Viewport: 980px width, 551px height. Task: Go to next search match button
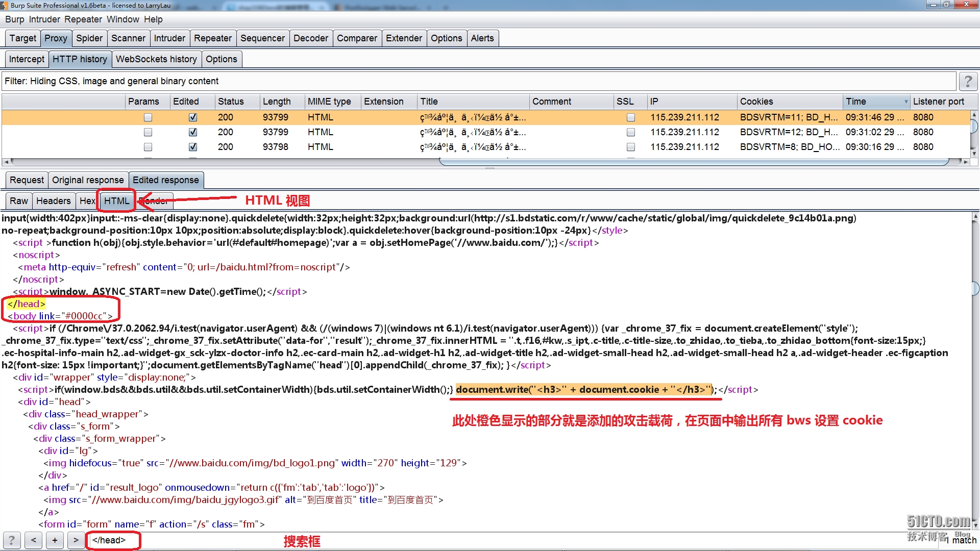[76, 540]
